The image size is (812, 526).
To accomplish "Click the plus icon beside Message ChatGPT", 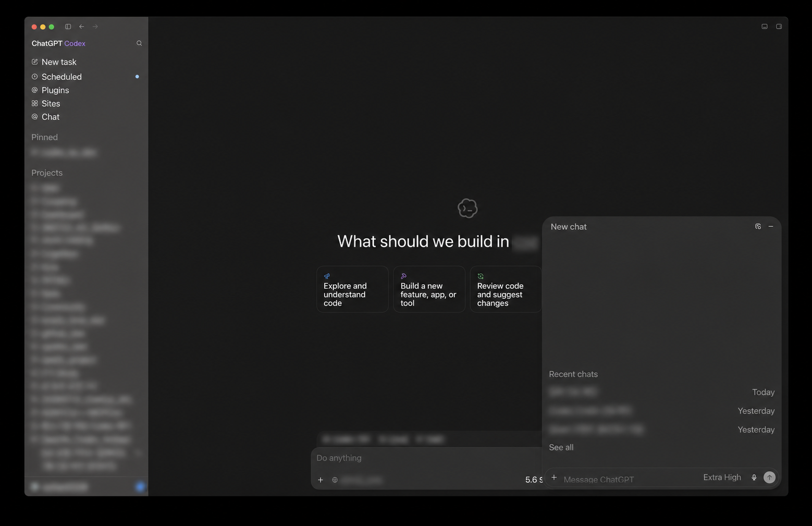I will (554, 478).
